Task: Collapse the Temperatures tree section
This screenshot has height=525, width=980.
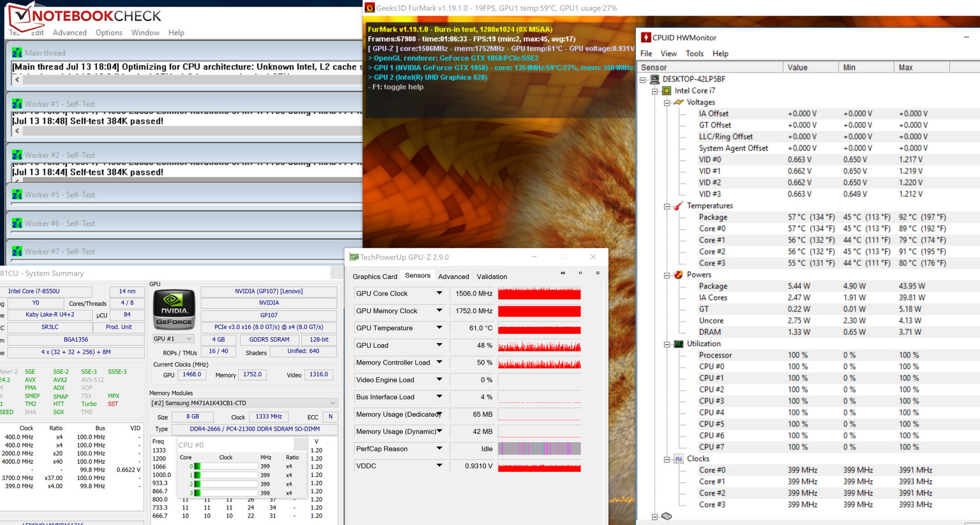Action: coord(667,206)
